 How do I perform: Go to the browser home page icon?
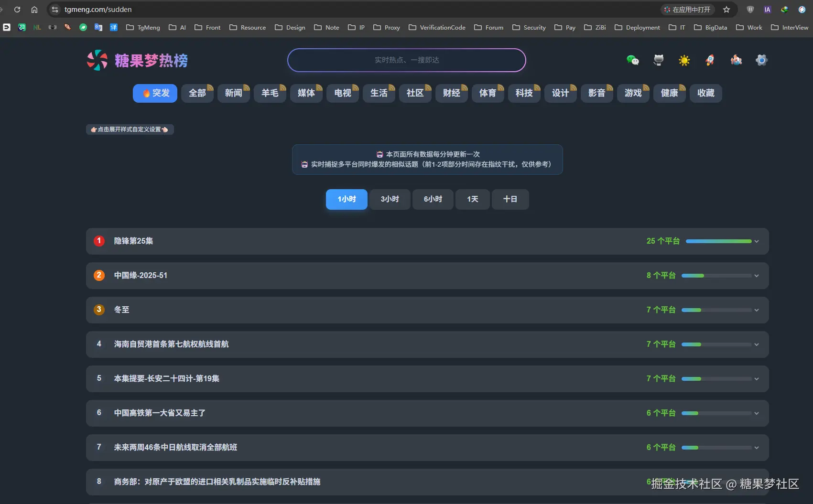tap(34, 10)
